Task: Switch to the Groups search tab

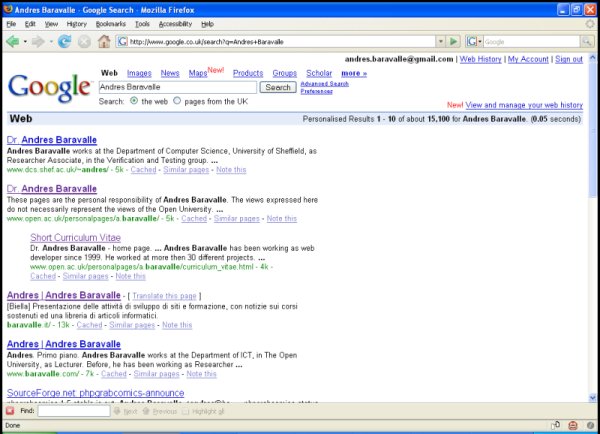Action: (x=284, y=73)
